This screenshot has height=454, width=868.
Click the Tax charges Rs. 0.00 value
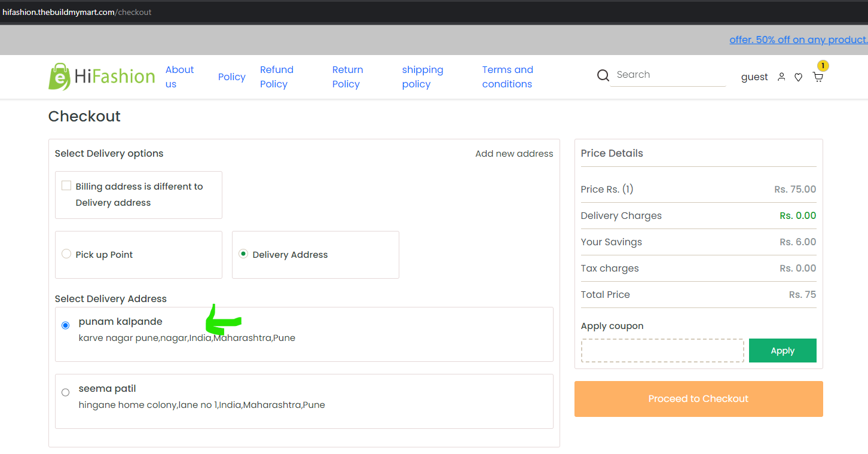tap(797, 269)
